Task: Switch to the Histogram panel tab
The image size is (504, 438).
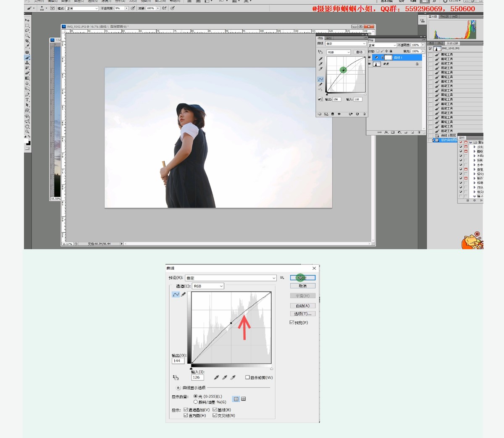Action: [433, 16]
